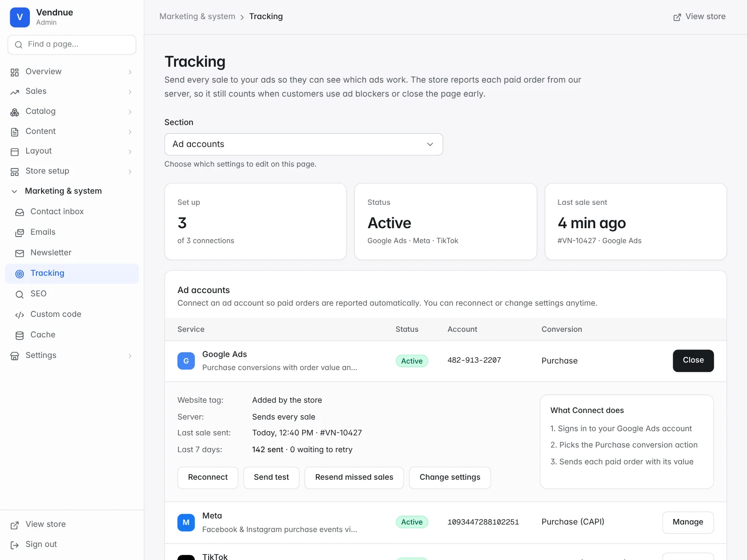Click the Content document icon

point(14,132)
